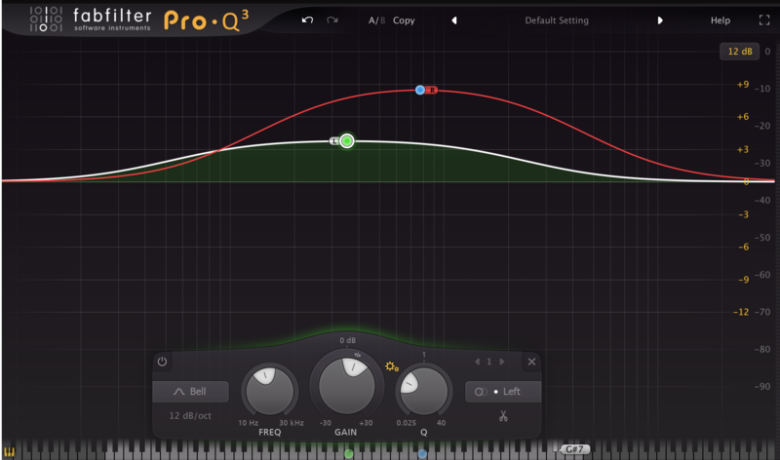Click the R tag on red curve

[x=432, y=90]
